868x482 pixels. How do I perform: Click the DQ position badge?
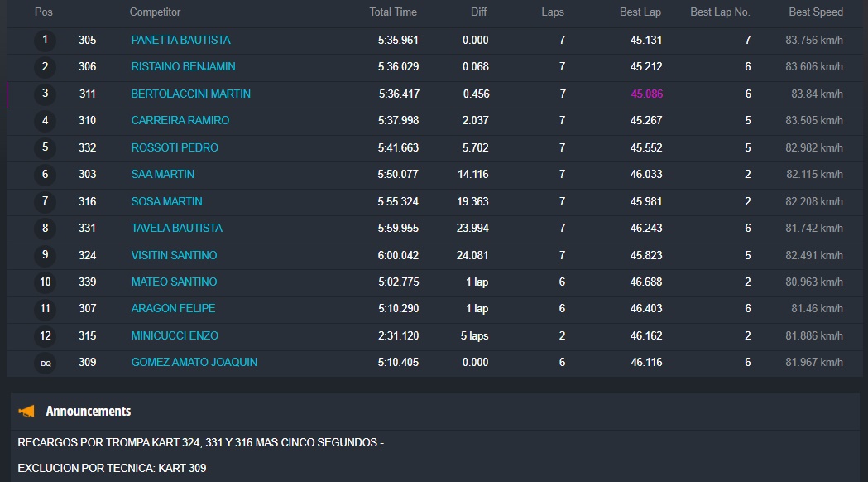point(45,363)
